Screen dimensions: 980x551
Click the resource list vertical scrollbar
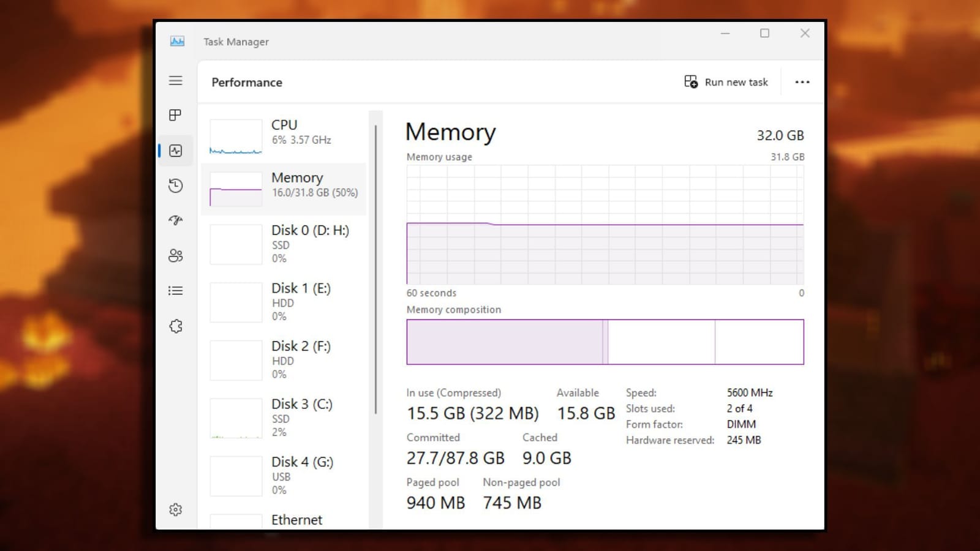(x=375, y=269)
